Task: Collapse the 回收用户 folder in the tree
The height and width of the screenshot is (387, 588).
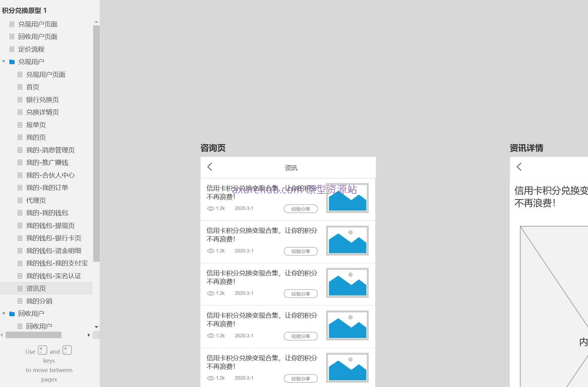Action: (x=4, y=313)
